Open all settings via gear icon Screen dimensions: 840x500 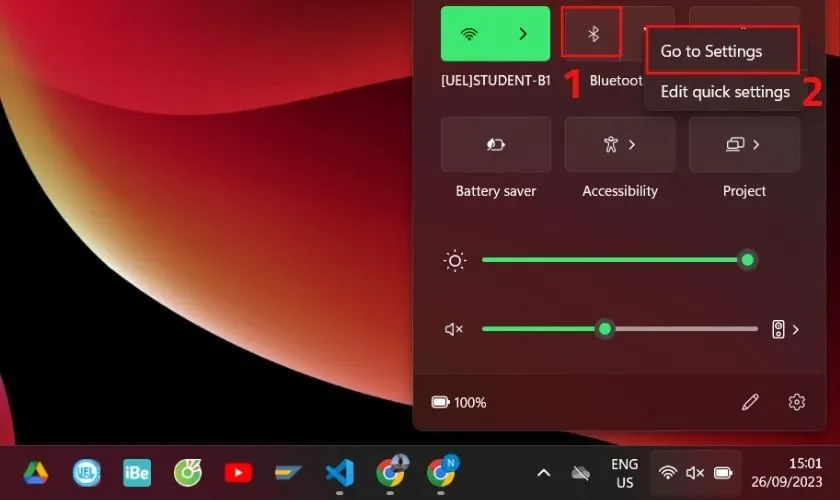pos(796,402)
